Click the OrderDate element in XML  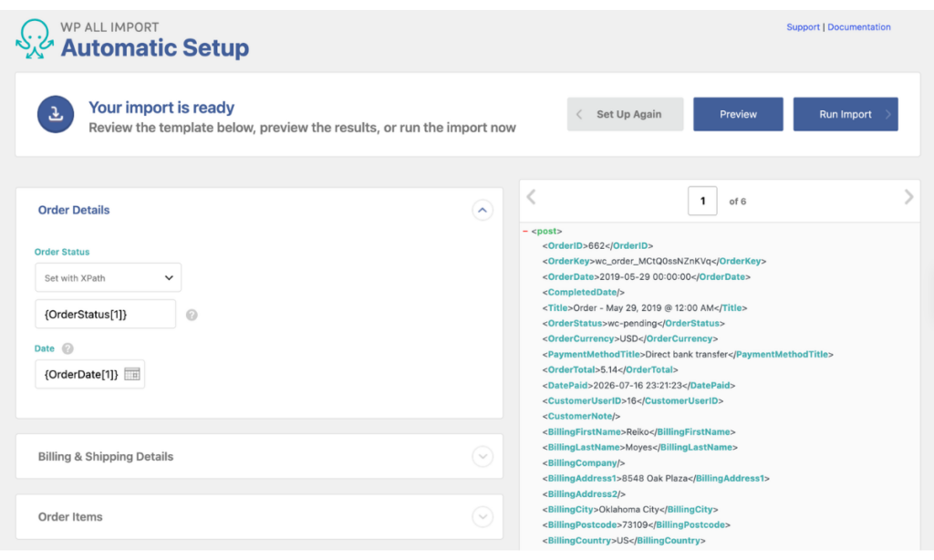(647, 276)
